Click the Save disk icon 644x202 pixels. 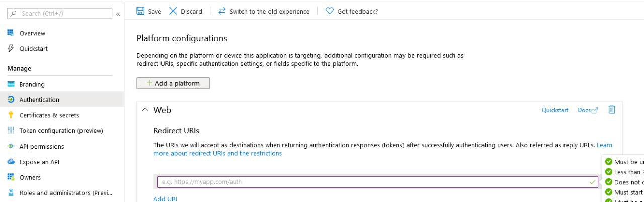(140, 11)
